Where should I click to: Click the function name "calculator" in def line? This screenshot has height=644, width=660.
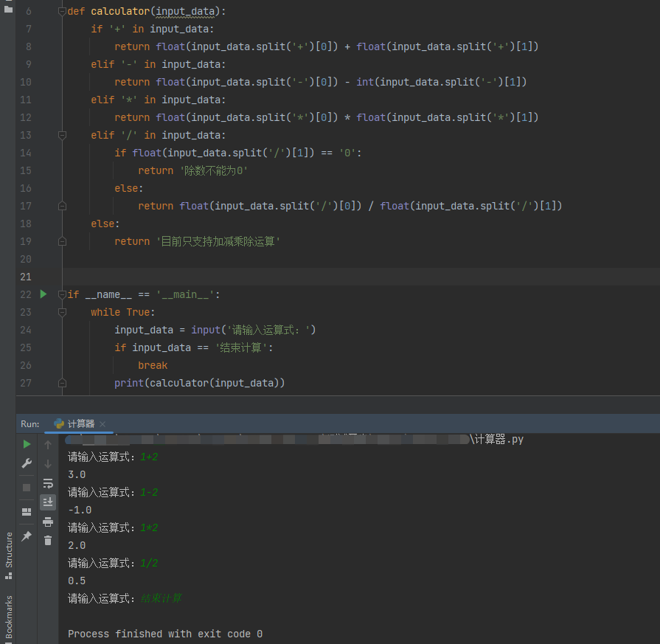click(120, 11)
